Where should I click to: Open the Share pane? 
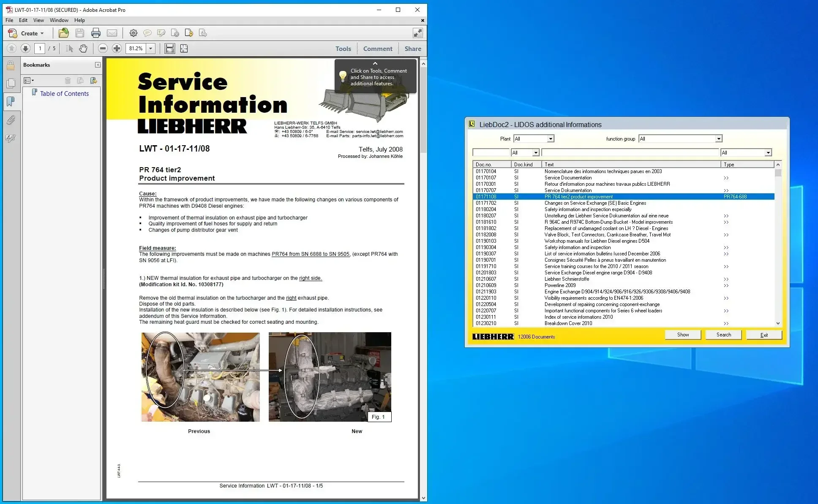click(413, 49)
